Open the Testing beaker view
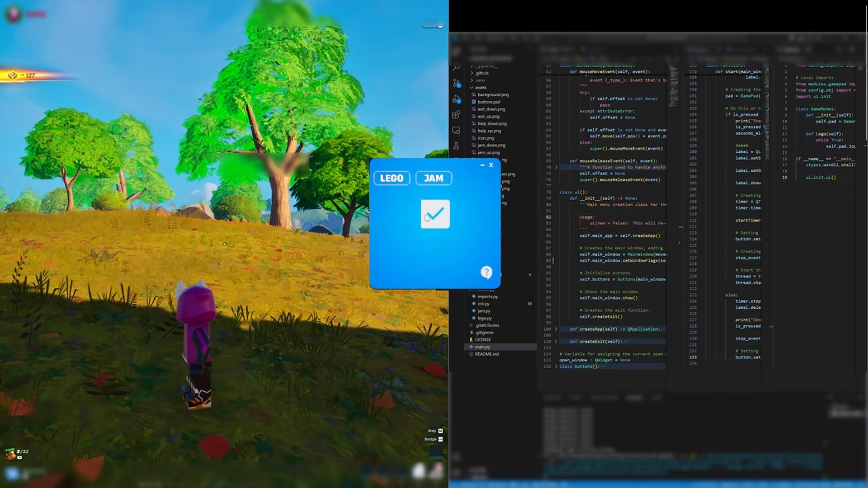The width and height of the screenshot is (868, 488). click(x=457, y=145)
